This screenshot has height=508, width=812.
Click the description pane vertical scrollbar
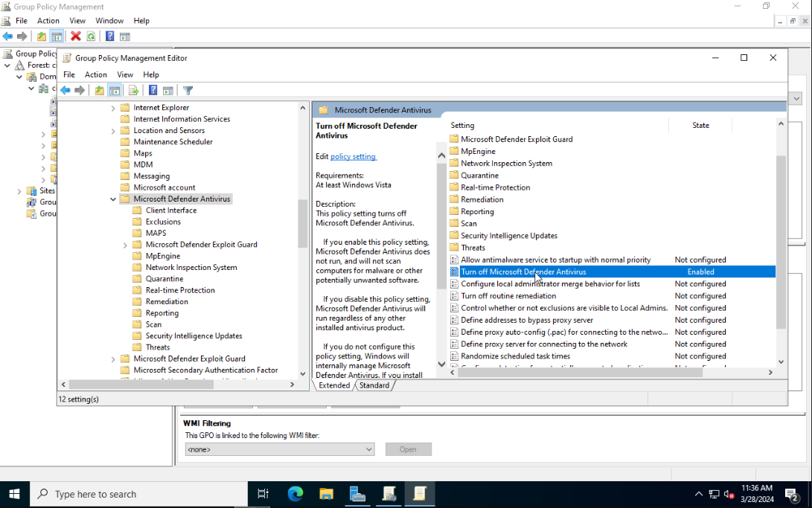click(x=442, y=225)
